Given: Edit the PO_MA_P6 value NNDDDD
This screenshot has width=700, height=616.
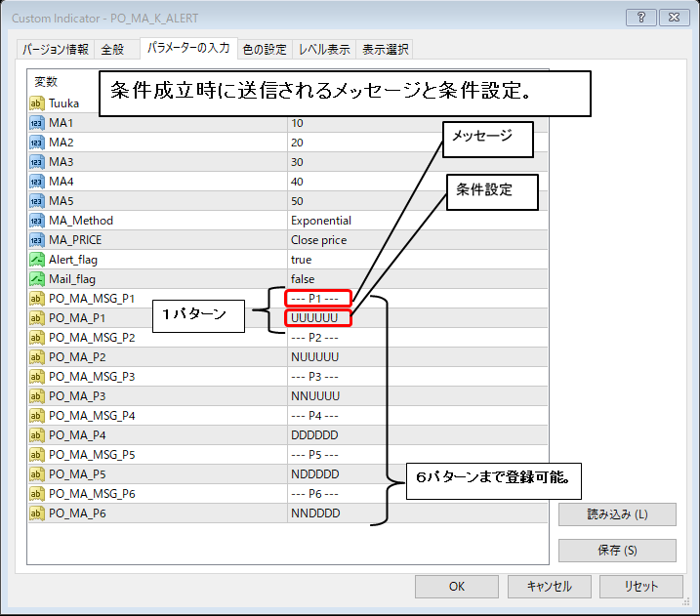Looking at the screenshot, I should tap(315, 513).
